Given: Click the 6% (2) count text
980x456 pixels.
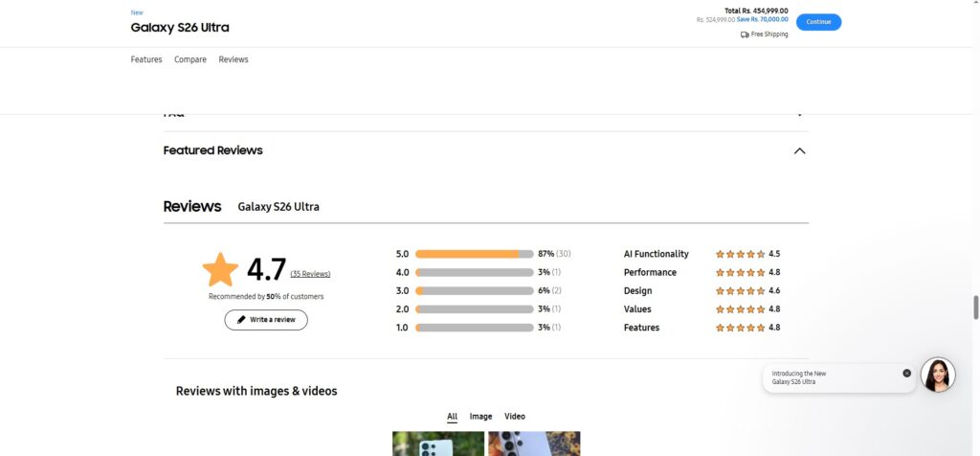Looking at the screenshot, I should click(549, 291).
